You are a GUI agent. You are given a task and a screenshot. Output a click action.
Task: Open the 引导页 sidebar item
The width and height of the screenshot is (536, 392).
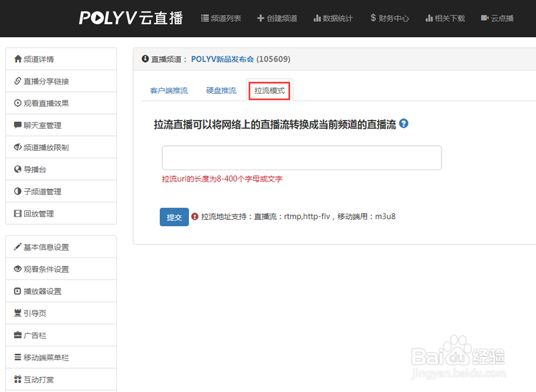tap(61, 313)
